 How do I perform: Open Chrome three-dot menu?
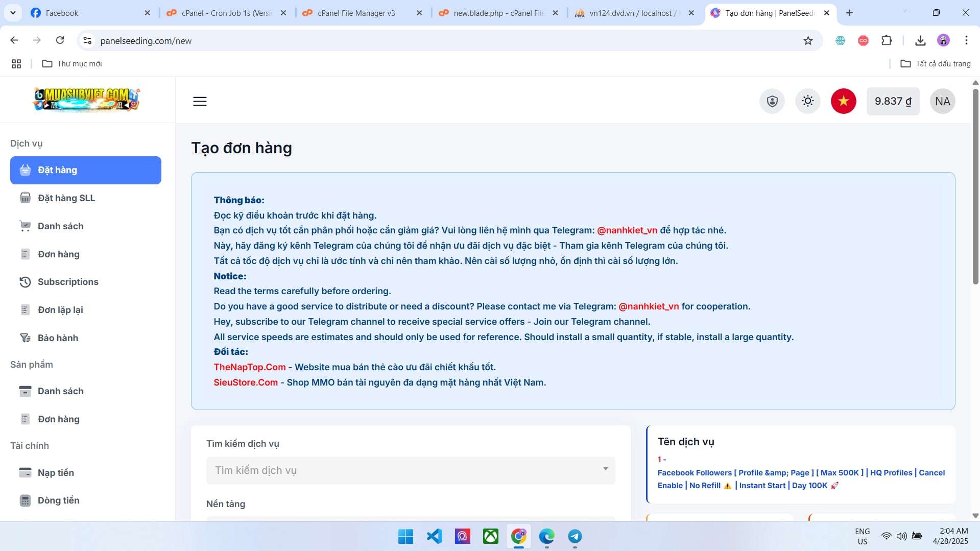[x=966, y=40]
